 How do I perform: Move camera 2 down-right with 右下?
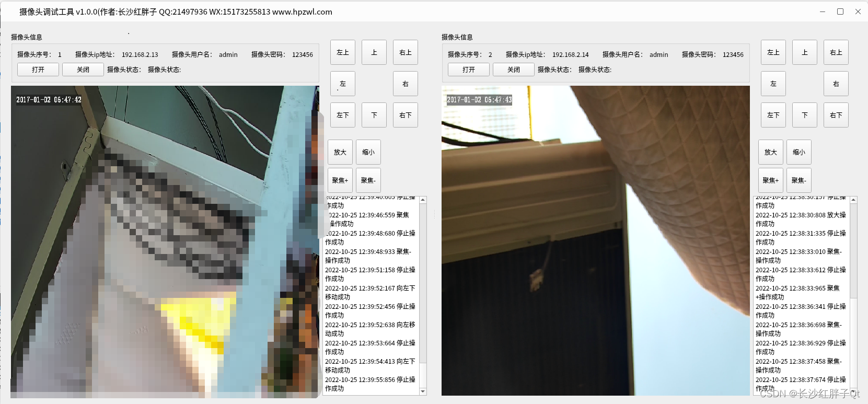(x=836, y=115)
